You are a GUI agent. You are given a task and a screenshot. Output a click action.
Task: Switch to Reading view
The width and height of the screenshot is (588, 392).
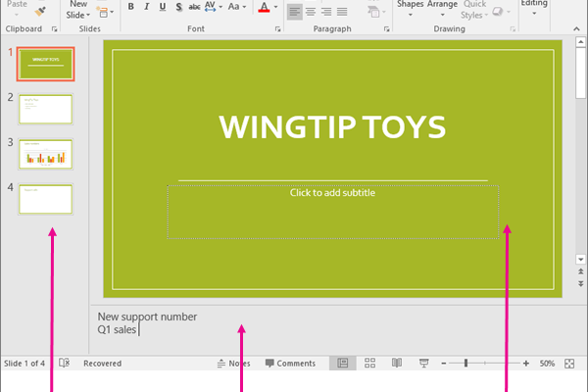[x=397, y=363]
